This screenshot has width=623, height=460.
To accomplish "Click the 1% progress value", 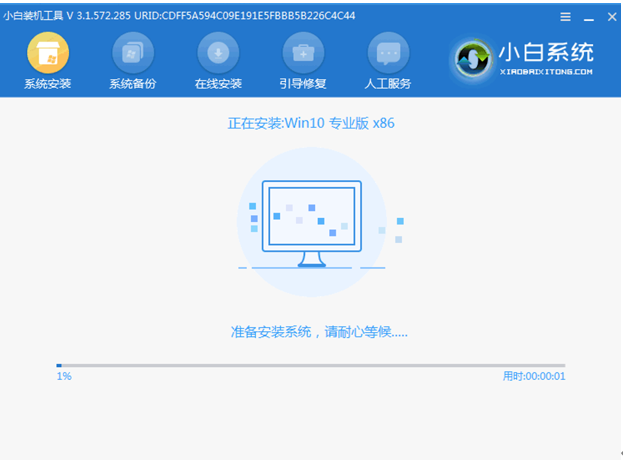I will (64, 376).
